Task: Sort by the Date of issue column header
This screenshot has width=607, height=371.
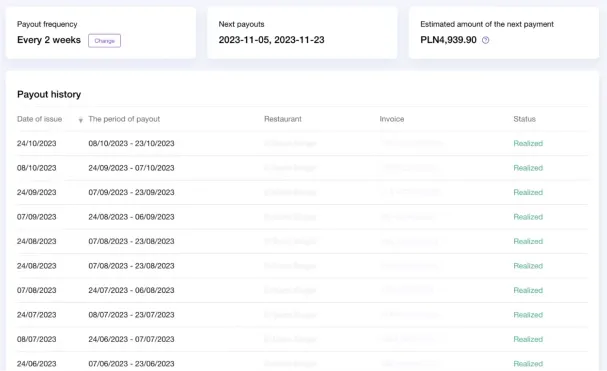Action: [39, 119]
